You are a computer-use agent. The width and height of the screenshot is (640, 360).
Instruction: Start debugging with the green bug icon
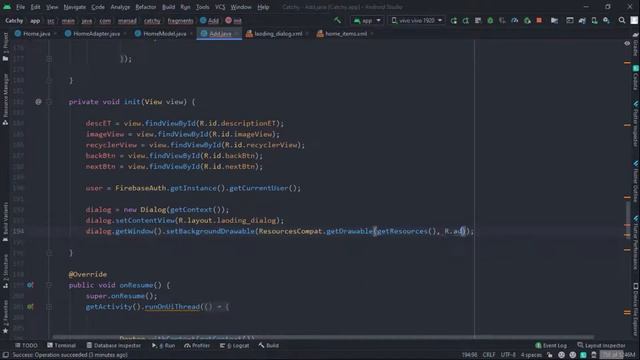tap(490, 20)
